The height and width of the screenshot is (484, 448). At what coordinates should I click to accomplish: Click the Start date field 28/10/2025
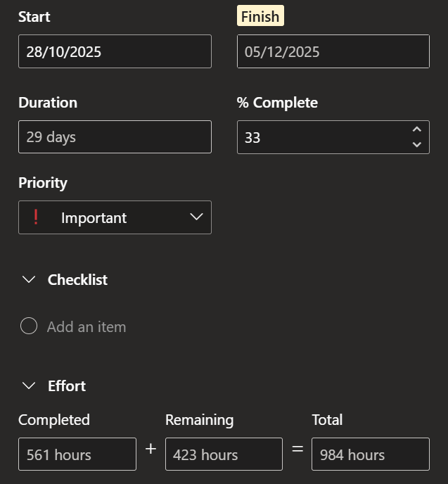click(115, 51)
